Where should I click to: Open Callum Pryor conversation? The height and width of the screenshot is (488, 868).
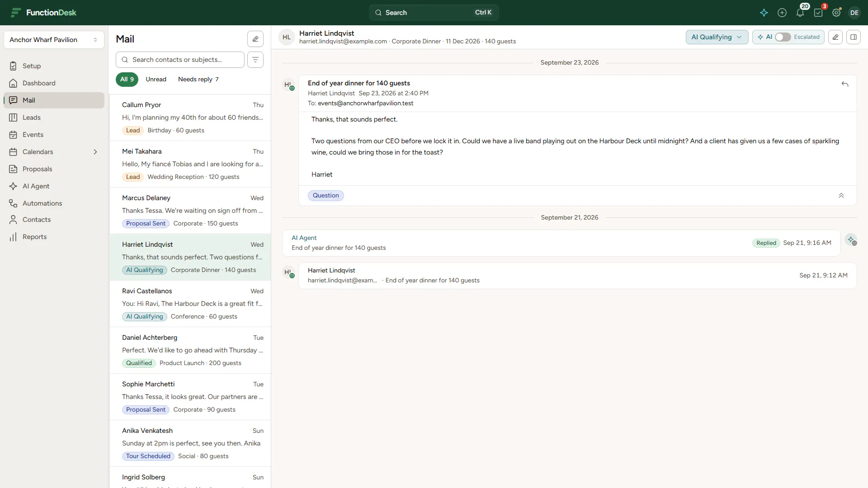[190, 117]
